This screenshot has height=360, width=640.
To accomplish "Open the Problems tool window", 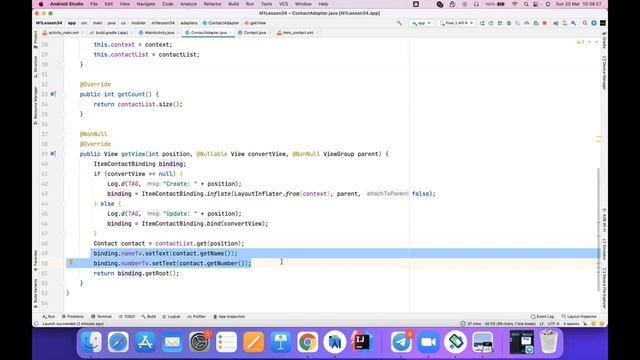I will [73, 317].
